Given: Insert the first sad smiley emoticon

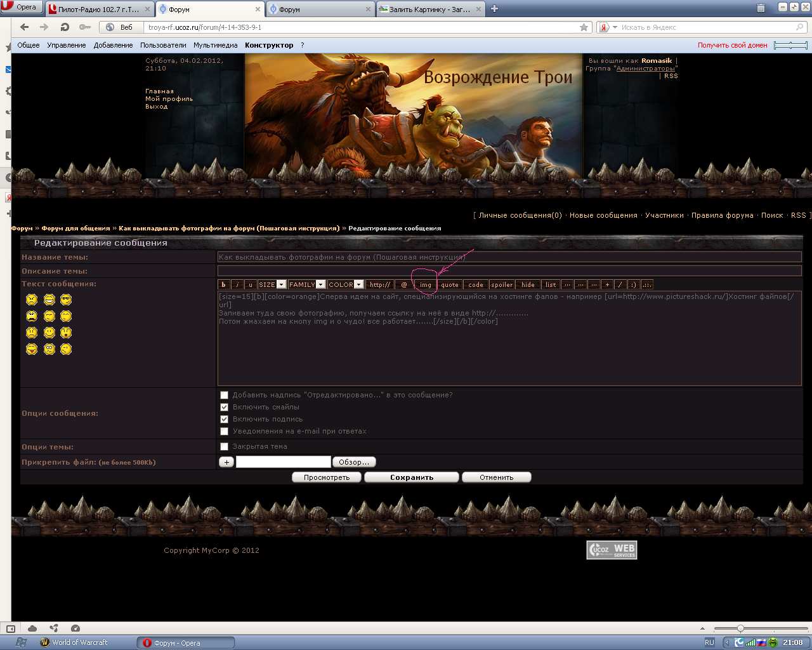Looking at the screenshot, I should [x=32, y=300].
